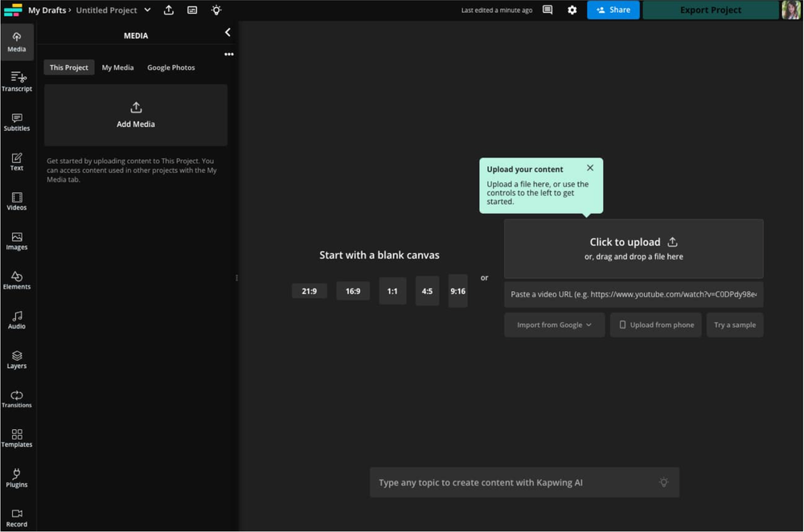Open the Transcript panel
The image size is (804, 532).
17,81
